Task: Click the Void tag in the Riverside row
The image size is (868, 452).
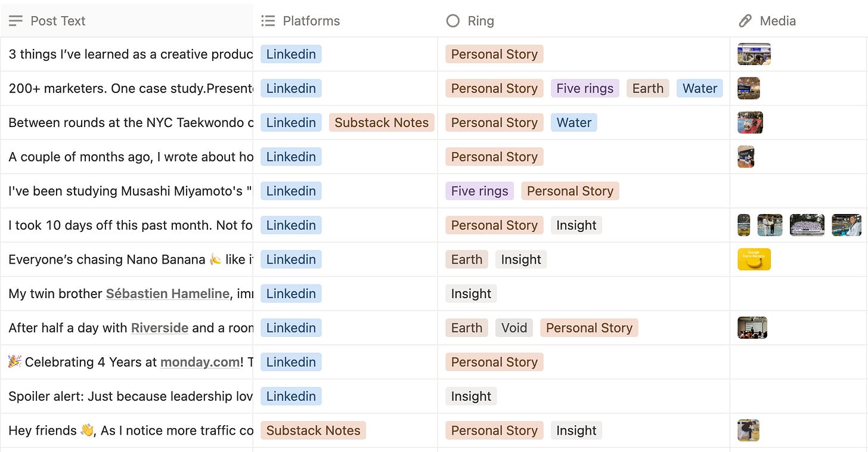Action: pyautogui.click(x=514, y=328)
